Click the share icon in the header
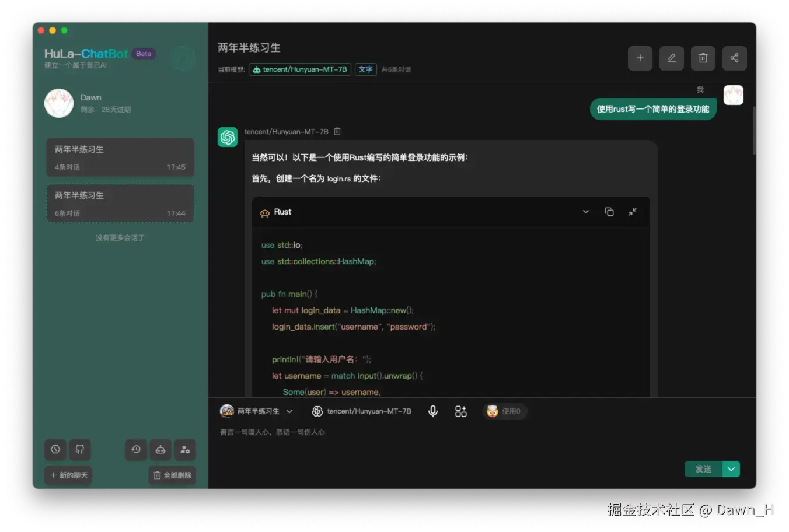 click(x=735, y=58)
